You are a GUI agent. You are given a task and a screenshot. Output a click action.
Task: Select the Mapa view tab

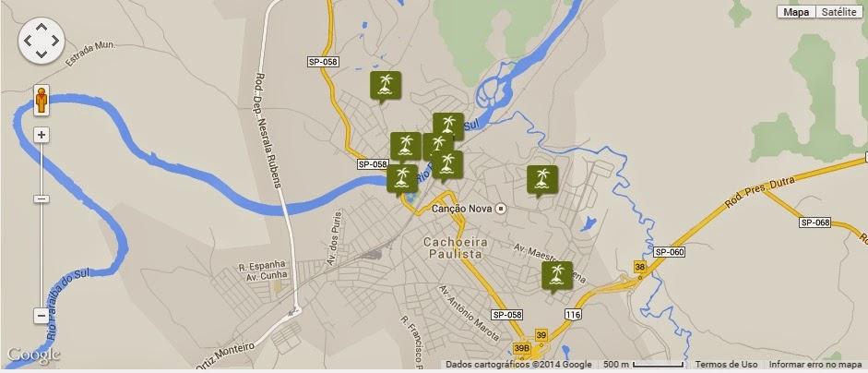[796, 12]
